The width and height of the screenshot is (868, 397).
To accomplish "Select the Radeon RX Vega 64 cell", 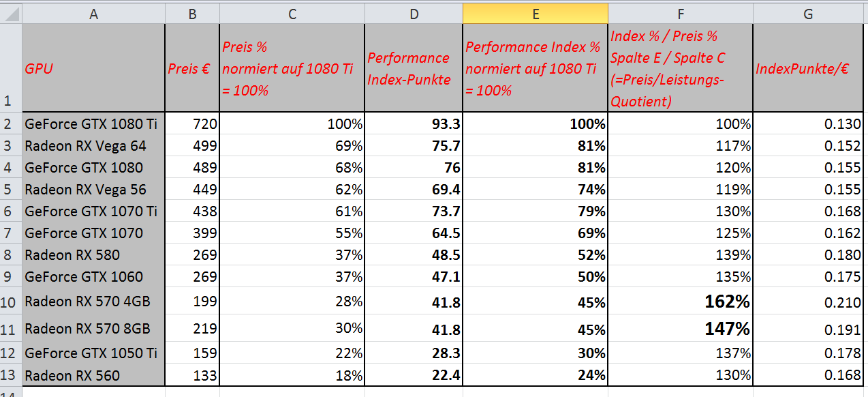I will 93,146.
